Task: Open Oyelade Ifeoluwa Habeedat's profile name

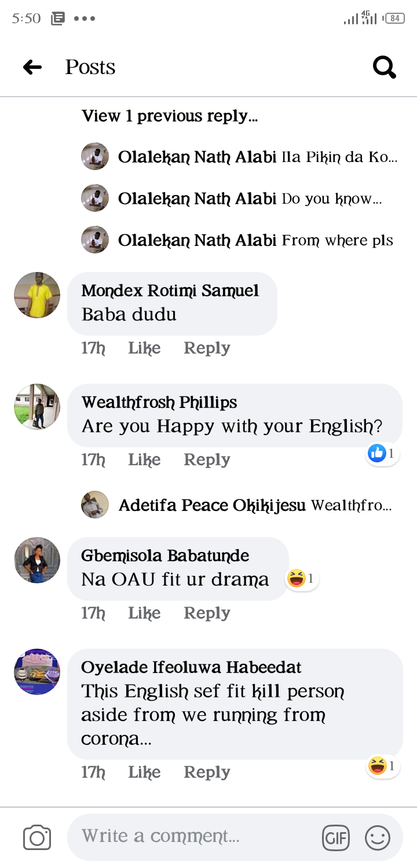Action: (191, 667)
